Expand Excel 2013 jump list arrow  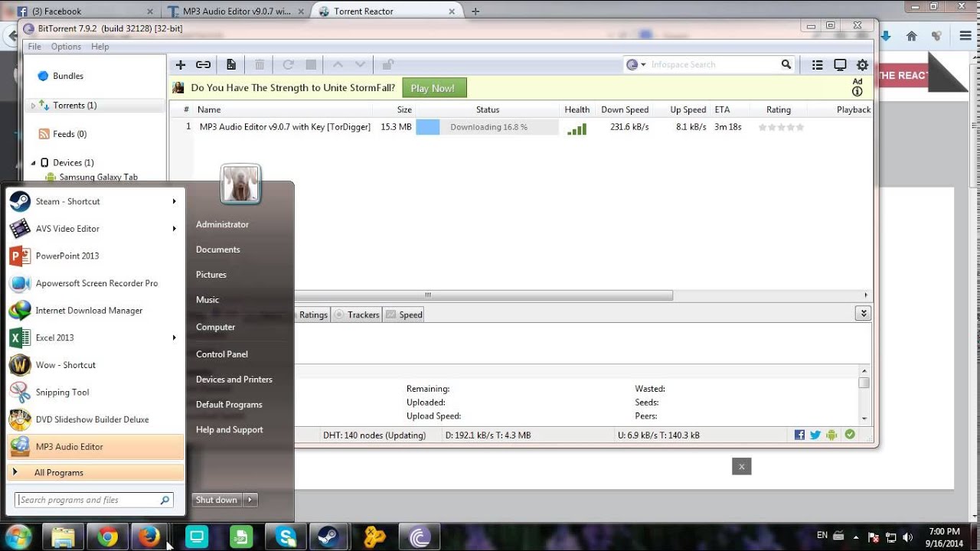point(175,337)
